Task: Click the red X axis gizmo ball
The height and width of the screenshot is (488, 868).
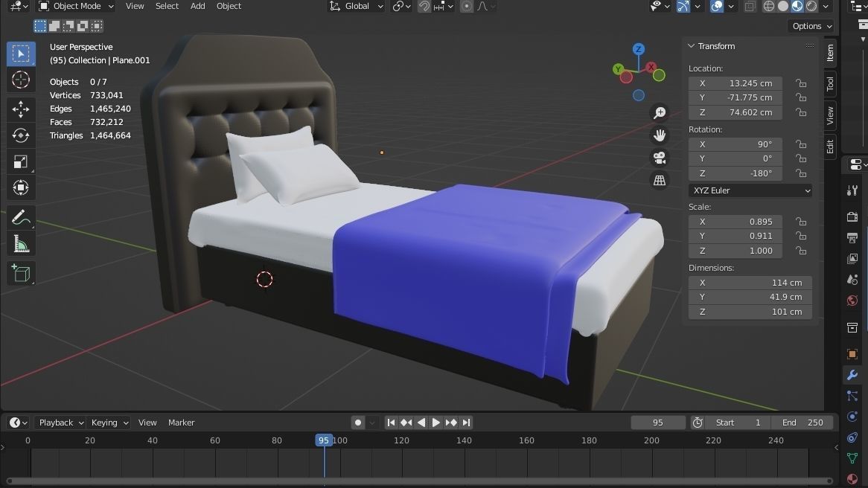Action: [651, 67]
